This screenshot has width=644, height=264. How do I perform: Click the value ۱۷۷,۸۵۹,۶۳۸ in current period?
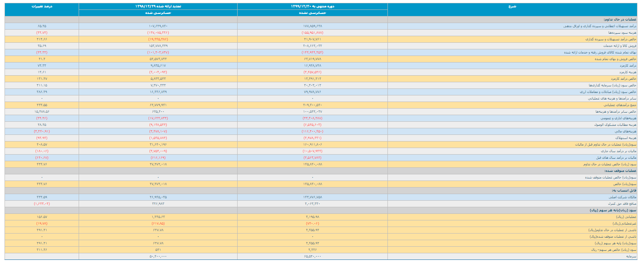pos(312,26)
